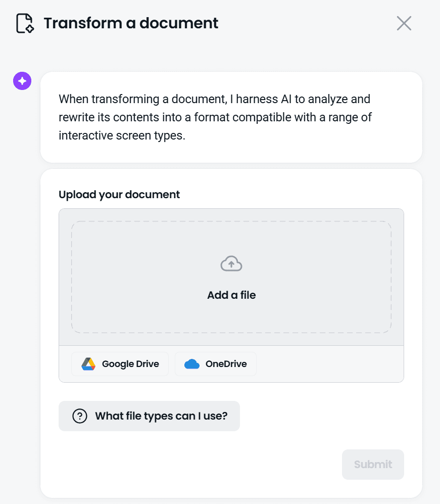
Task: Click the AI description message bubble
Action: 231,117
